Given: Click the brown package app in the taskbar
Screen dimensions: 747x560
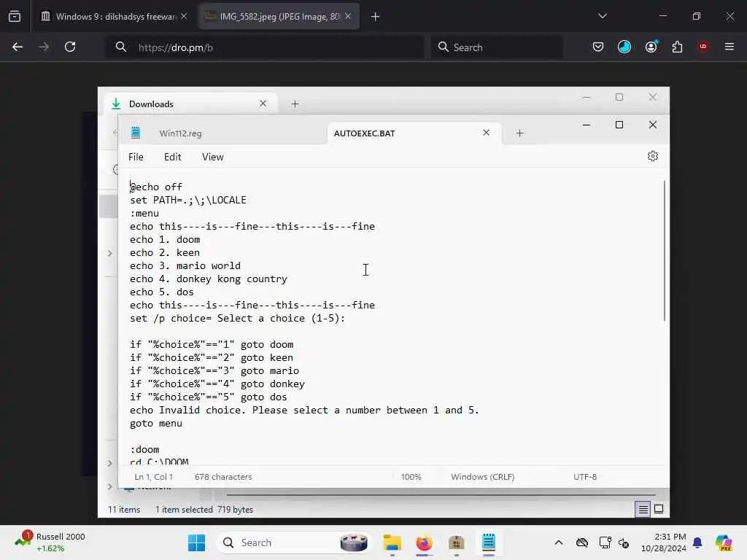Looking at the screenshot, I should (457, 542).
